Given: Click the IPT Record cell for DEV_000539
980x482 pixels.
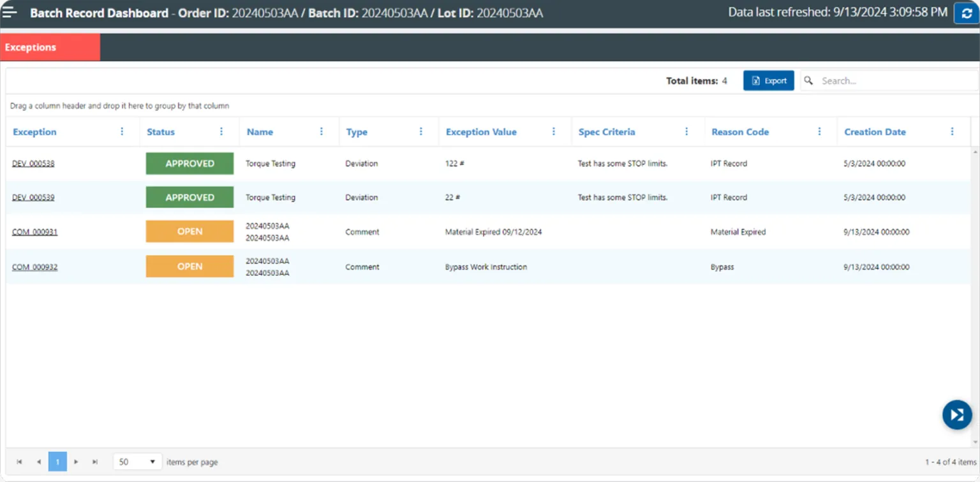Looking at the screenshot, I should pos(729,198).
